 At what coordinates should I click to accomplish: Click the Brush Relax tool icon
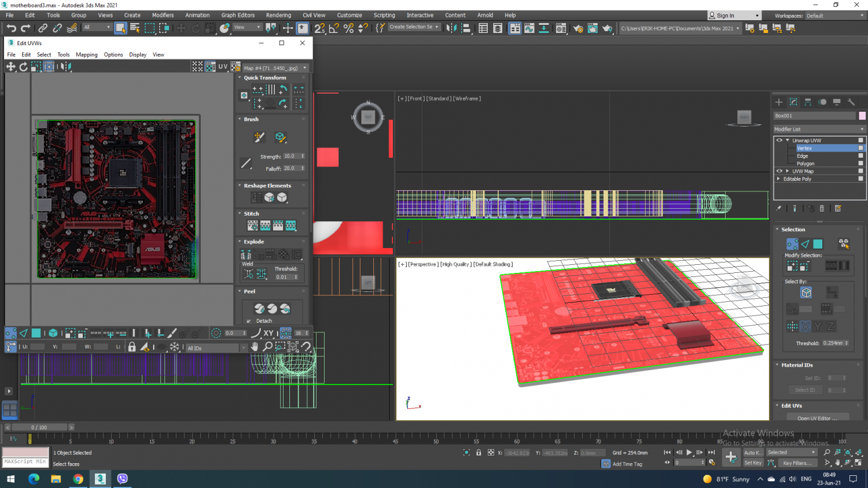pyautogui.click(x=280, y=137)
